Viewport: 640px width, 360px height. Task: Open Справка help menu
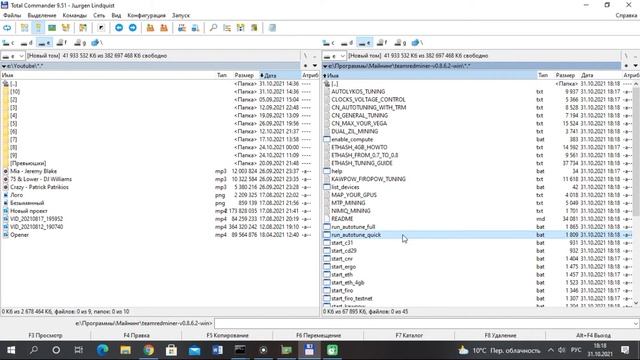[x=626, y=15]
